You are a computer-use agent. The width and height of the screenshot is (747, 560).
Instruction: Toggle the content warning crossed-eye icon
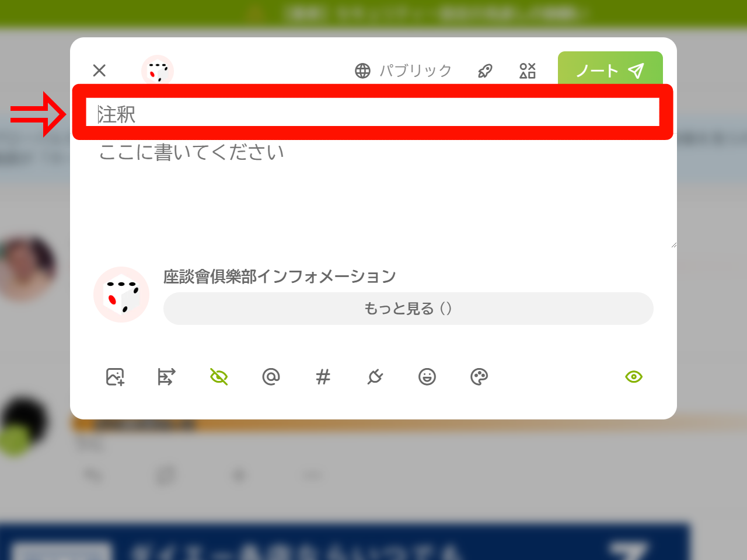pyautogui.click(x=219, y=377)
